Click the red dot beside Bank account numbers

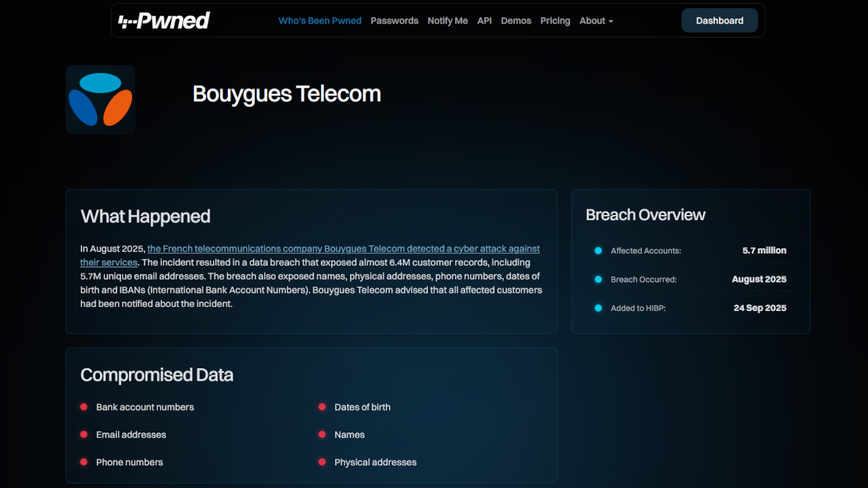click(x=84, y=407)
